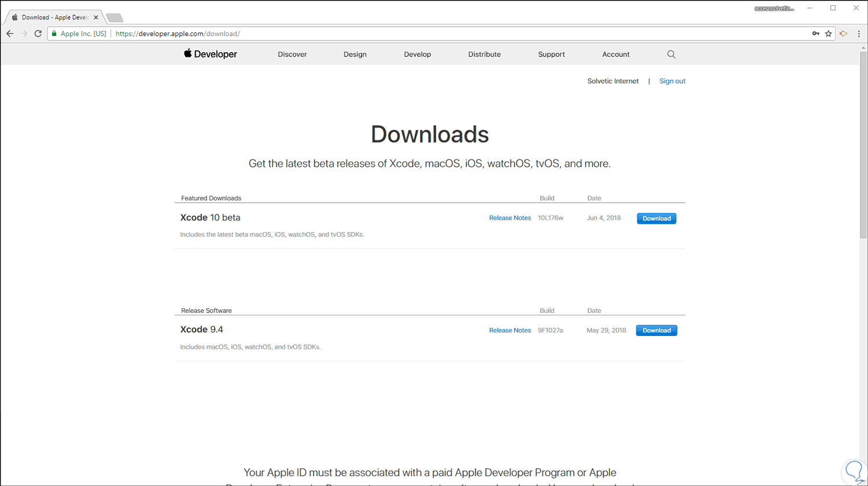Image resolution: width=868 pixels, height=486 pixels.
Task: Select the Download - Apple Developer tab
Action: tap(55, 17)
